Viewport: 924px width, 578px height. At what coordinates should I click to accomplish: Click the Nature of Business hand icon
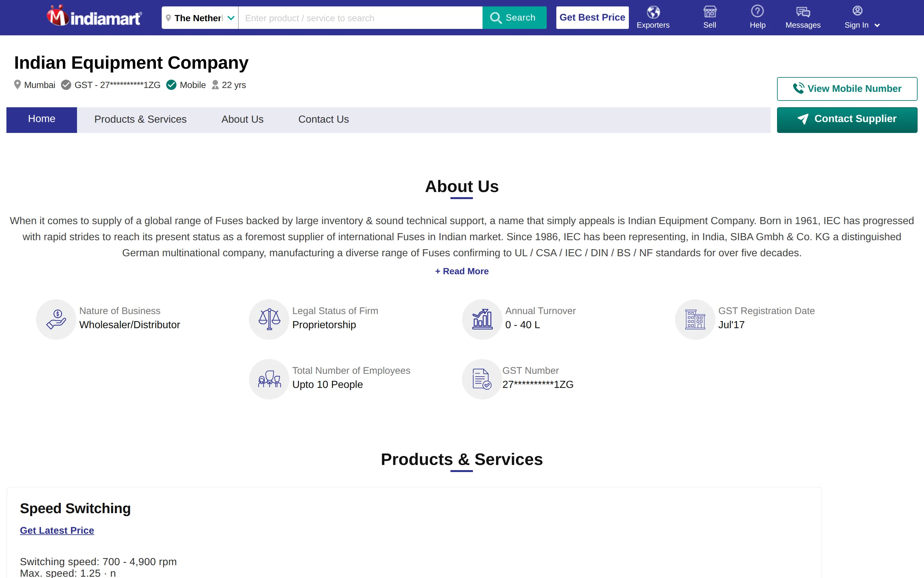tap(56, 319)
